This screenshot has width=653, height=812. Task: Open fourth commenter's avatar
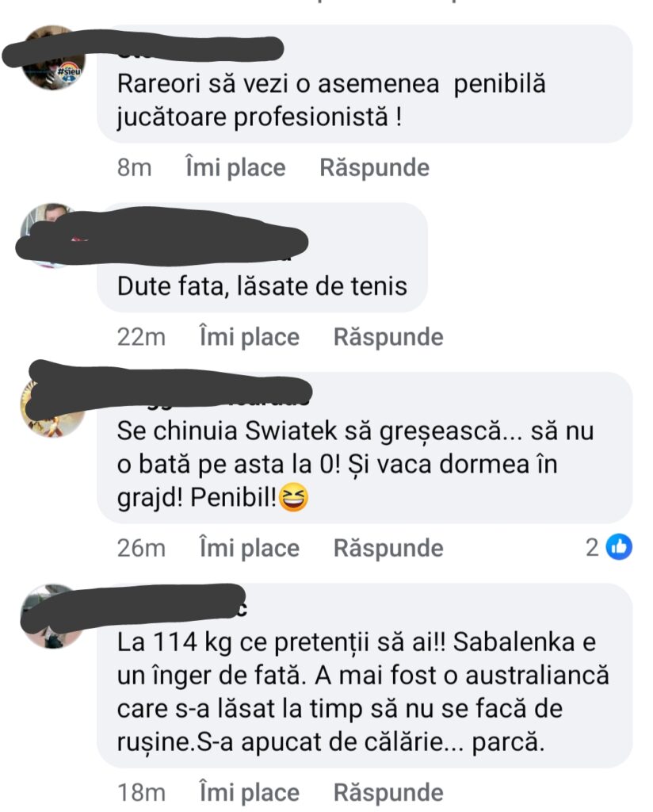point(53,617)
